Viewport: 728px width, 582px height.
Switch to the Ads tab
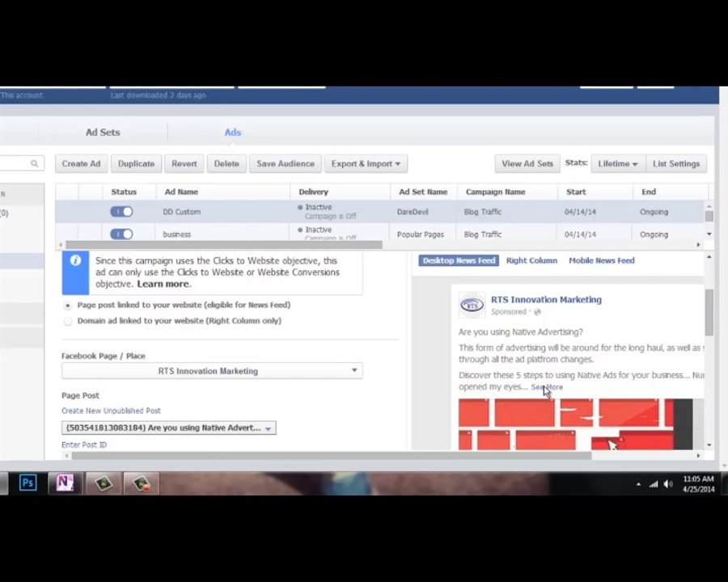click(x=233, y=133)
